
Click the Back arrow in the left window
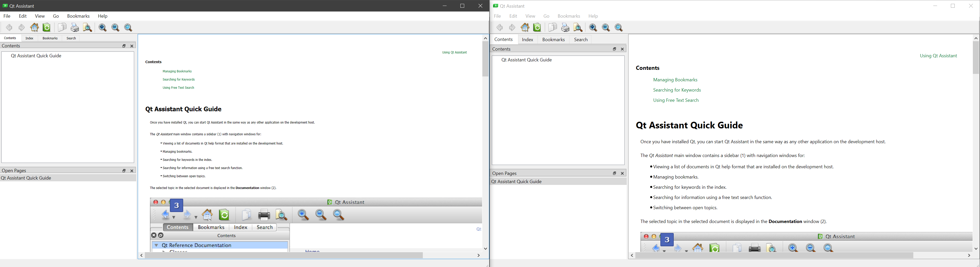click(9, 27)
